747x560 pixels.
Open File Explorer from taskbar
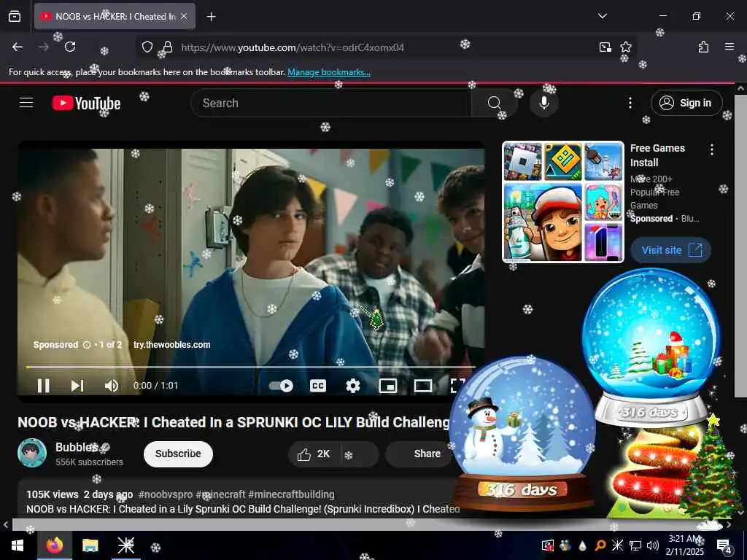90,545
